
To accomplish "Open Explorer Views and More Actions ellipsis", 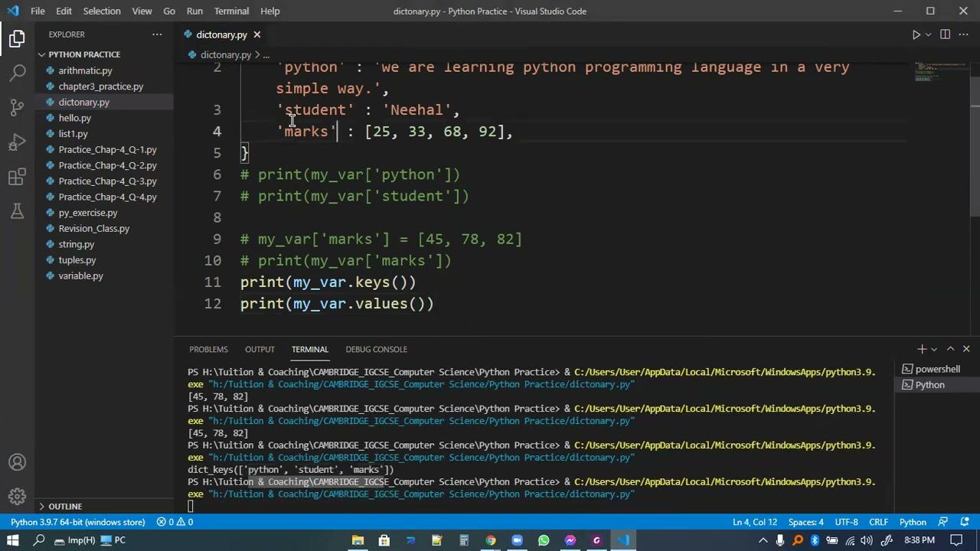I will [x=157, y=34].
